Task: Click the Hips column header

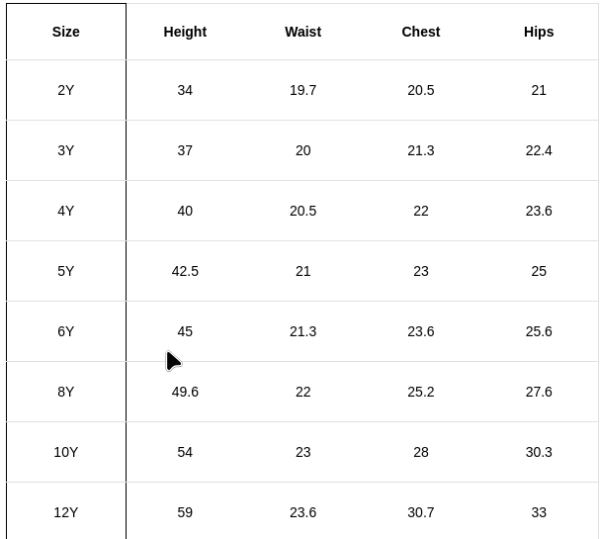Action: (x=539, y=32)
